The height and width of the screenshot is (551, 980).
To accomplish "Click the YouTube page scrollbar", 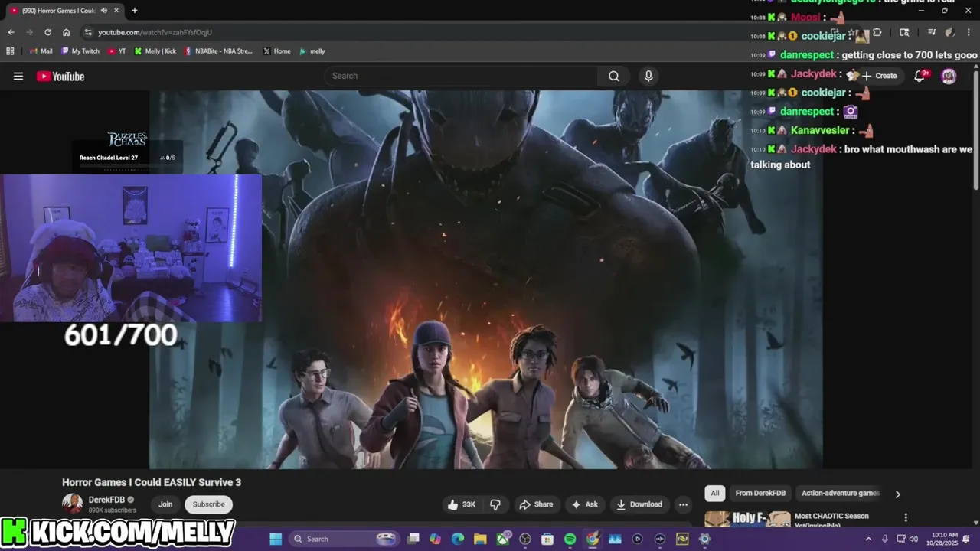I will (x=976, y=130).
